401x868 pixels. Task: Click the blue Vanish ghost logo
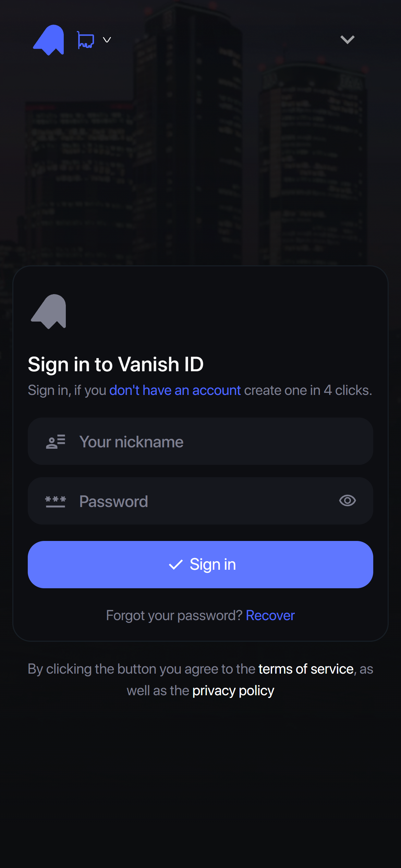click(49, 40)
